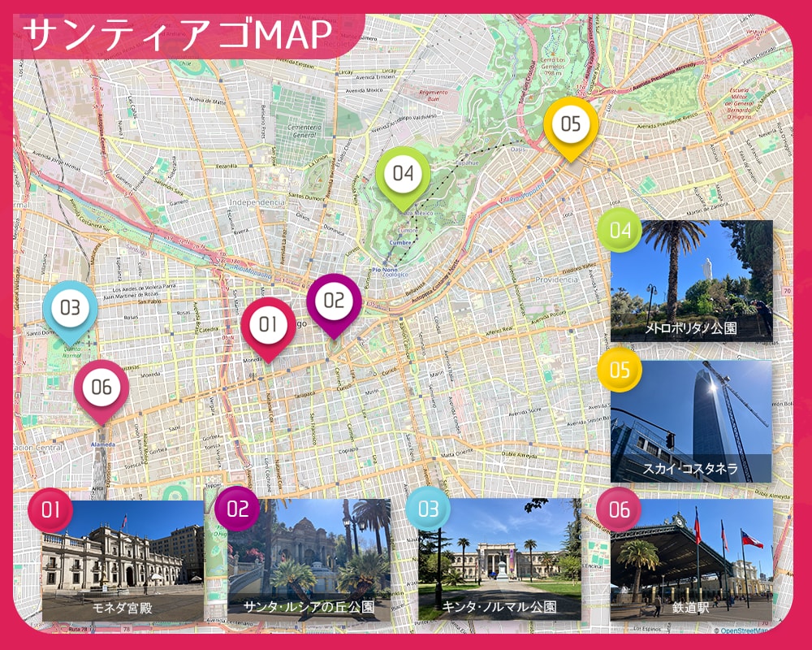
Task: Click the red 01 map pin
Action: (268, 325)
